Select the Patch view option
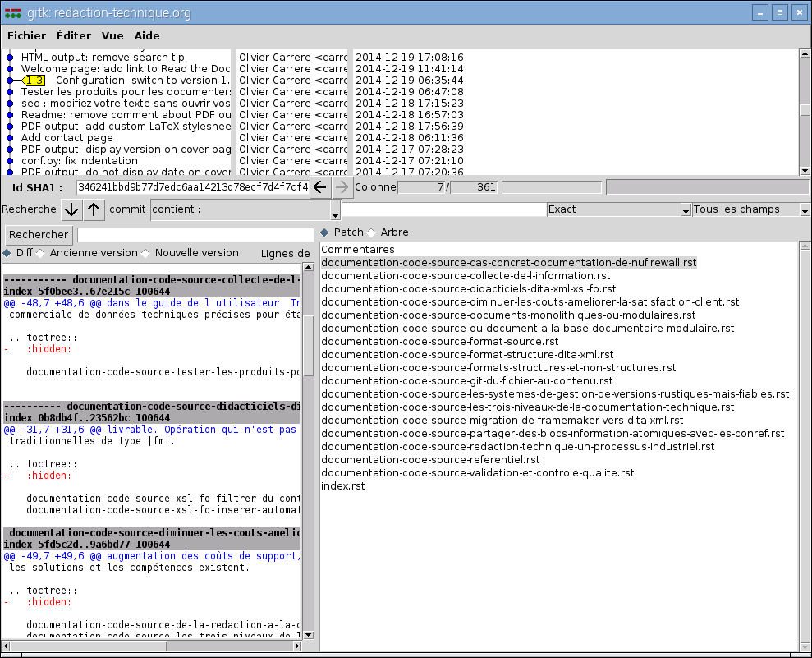 tap(324, 232)
